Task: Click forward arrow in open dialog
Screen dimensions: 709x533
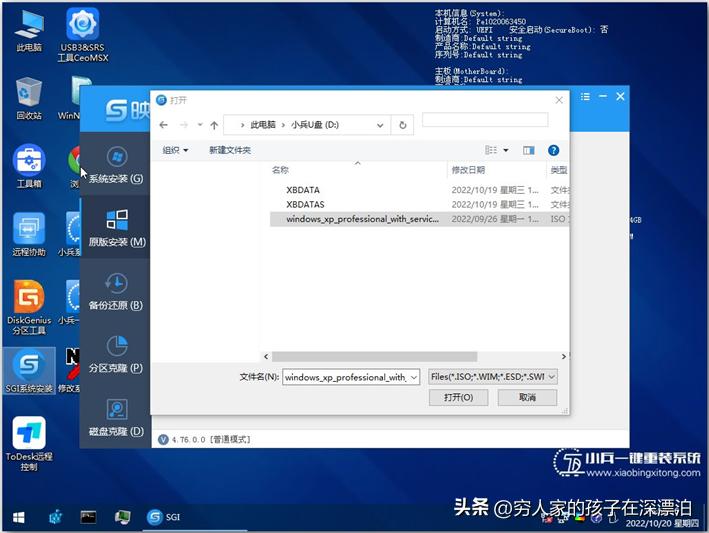Action: (x=184, y=125)
